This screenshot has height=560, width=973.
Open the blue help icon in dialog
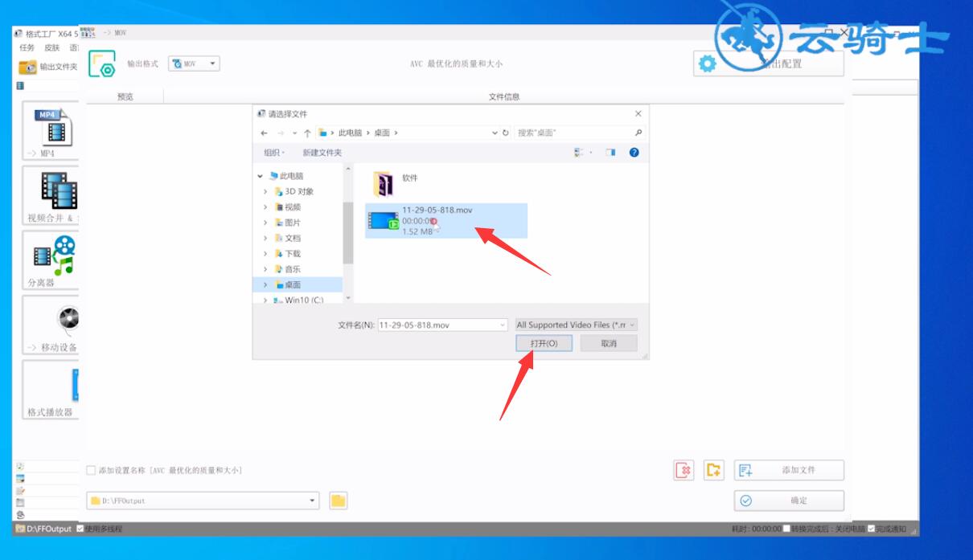tap(634, 152)
